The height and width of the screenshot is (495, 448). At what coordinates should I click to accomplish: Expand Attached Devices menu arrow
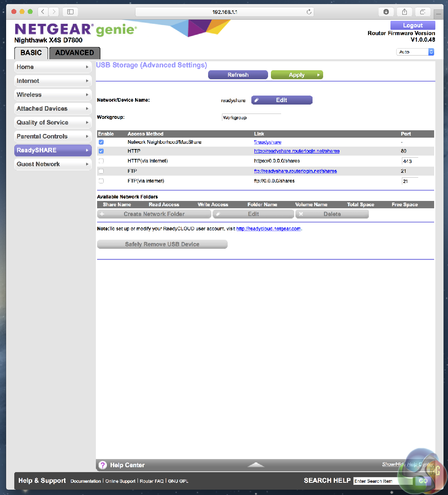(87, 109)
